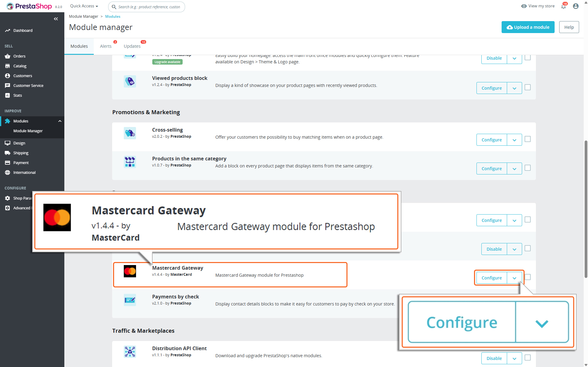
Task: Open dropdown arrow on the Design > Theme & Logo module's Disable button
Action: pyautogui.click(x=514, y=58)
